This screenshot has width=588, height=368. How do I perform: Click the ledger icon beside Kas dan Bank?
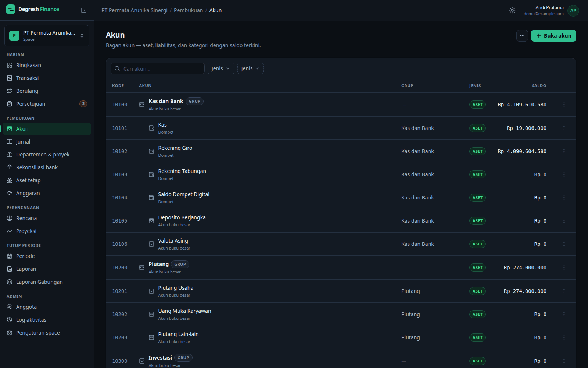tap(142, 105)
